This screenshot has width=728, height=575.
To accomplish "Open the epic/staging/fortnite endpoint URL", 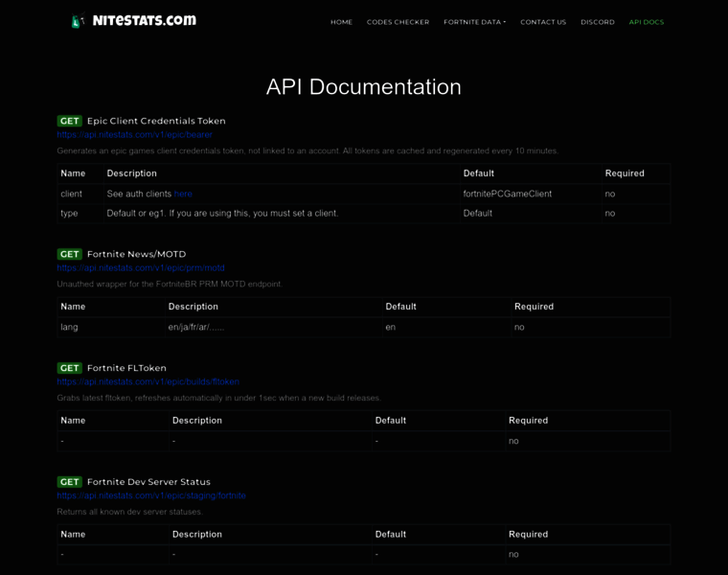I will click(151, 495).
